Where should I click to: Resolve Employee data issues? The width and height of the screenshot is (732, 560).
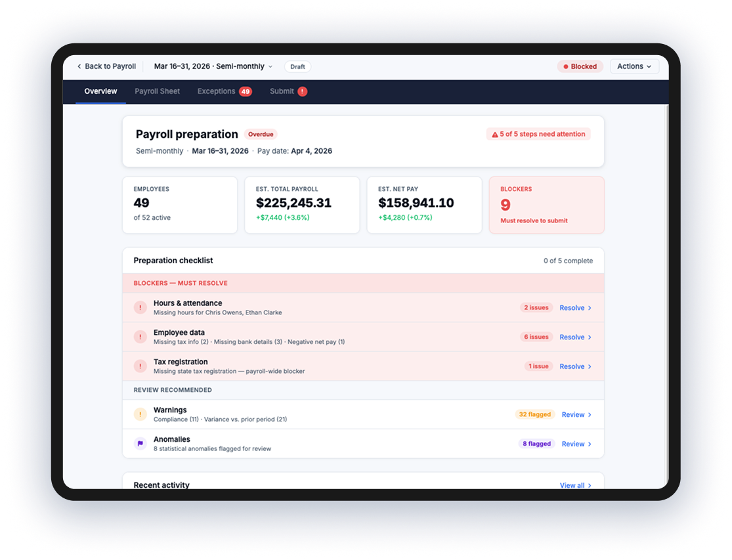[576, 337]
